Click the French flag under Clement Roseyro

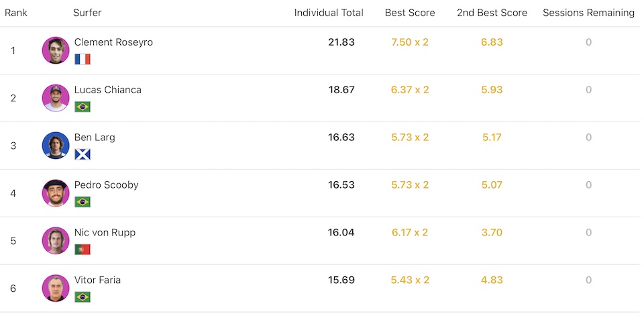(83, 59)
